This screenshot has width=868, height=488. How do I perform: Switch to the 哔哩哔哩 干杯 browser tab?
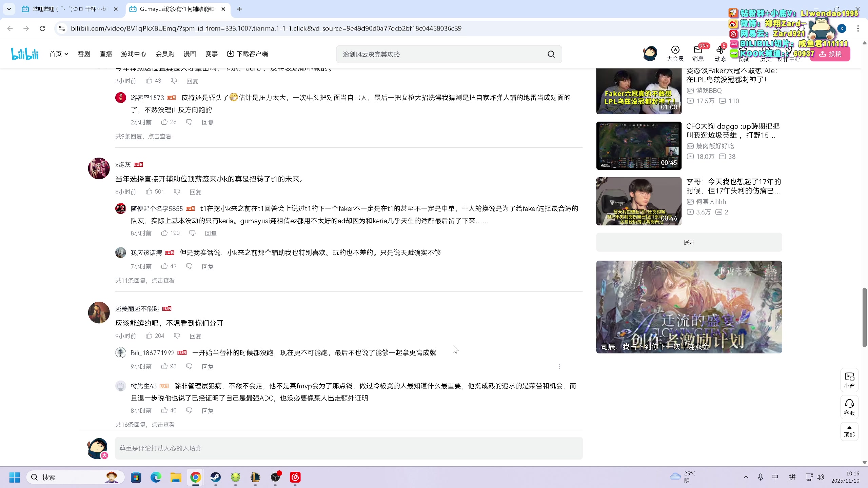pos(68,9)
